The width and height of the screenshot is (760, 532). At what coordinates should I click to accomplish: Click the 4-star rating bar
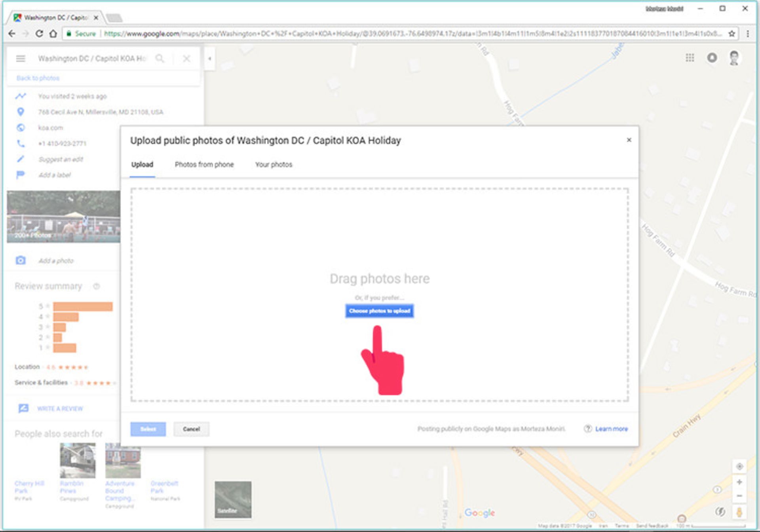[x=66, y=317]
